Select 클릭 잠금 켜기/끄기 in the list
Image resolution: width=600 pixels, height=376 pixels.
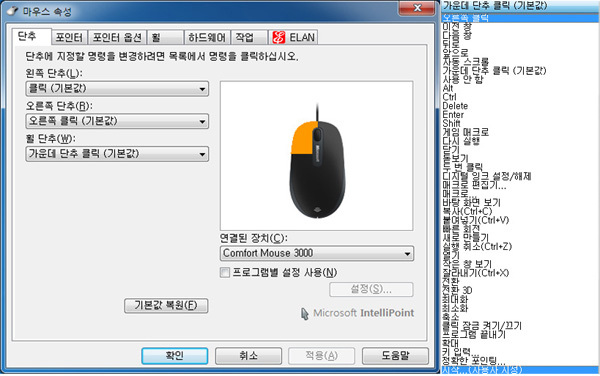coord(482,326)
